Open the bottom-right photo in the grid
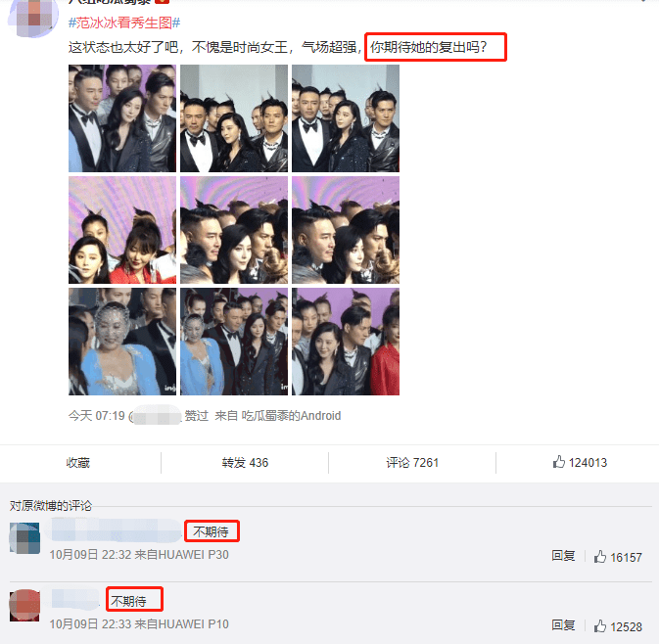Viewport: 659px width, 644px height. point(346,342)
